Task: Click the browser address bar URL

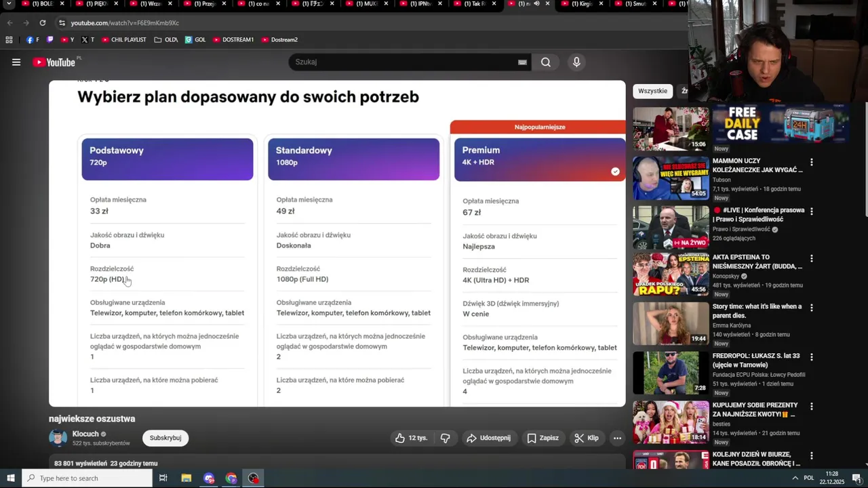Action: coord(125,23)
